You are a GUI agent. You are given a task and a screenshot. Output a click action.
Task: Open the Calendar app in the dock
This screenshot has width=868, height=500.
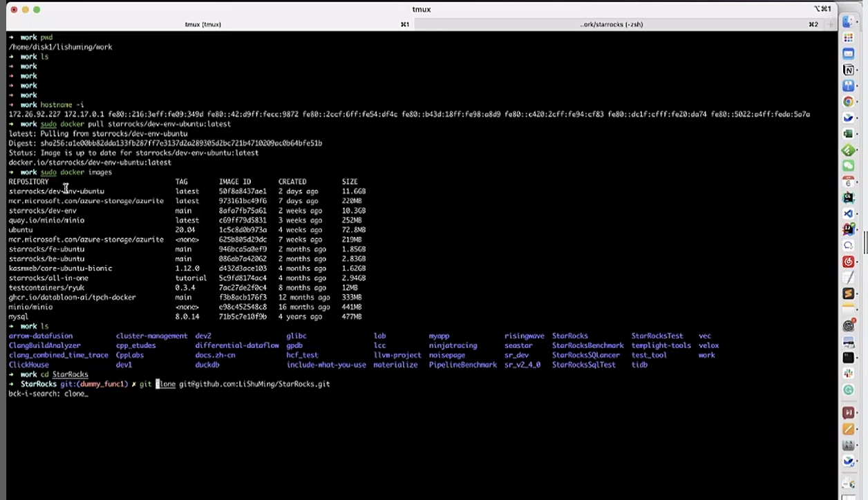(x=848, y=182)
